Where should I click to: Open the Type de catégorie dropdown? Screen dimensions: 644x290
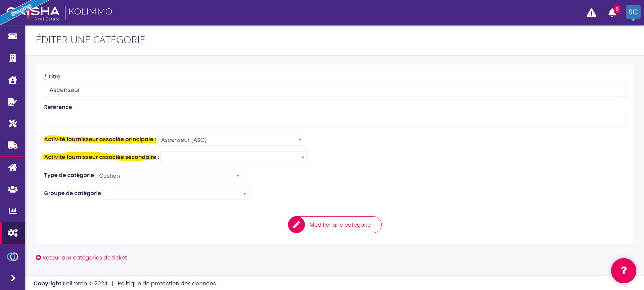pyautogui.click(x=169, y=176)
